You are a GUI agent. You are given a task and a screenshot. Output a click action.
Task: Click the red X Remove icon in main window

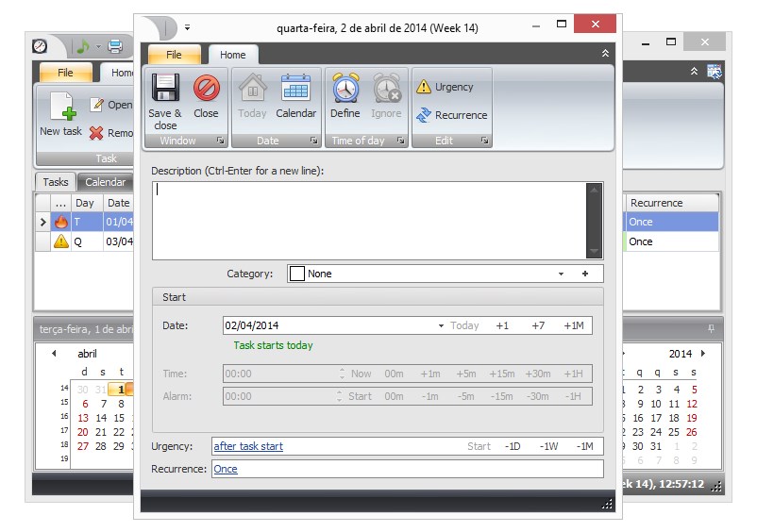pos(96,133)
